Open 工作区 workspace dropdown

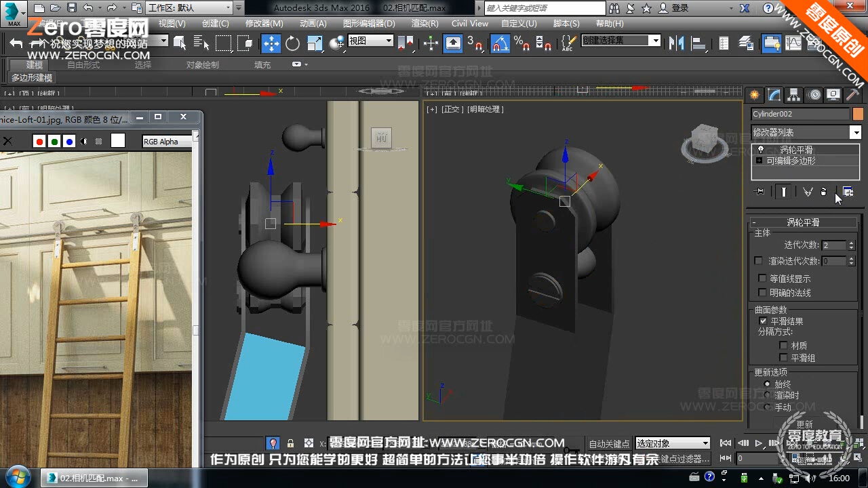coord(191,8)
